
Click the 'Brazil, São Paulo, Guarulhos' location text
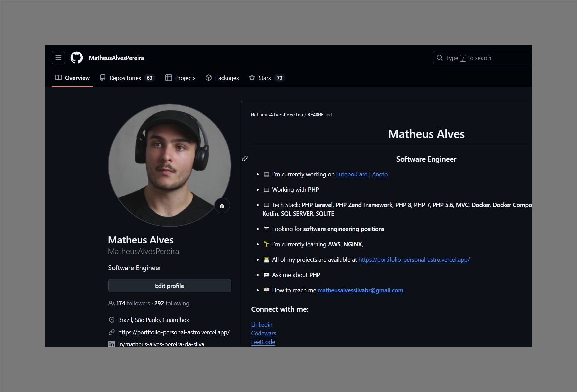(x=153, y=320)
